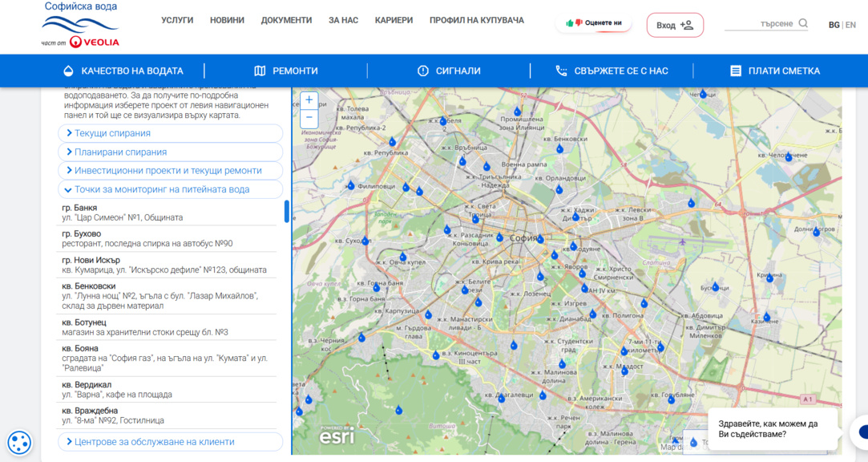
Task: Click the water drop marker near кв. Бенковски
Action: coord(559,149)
